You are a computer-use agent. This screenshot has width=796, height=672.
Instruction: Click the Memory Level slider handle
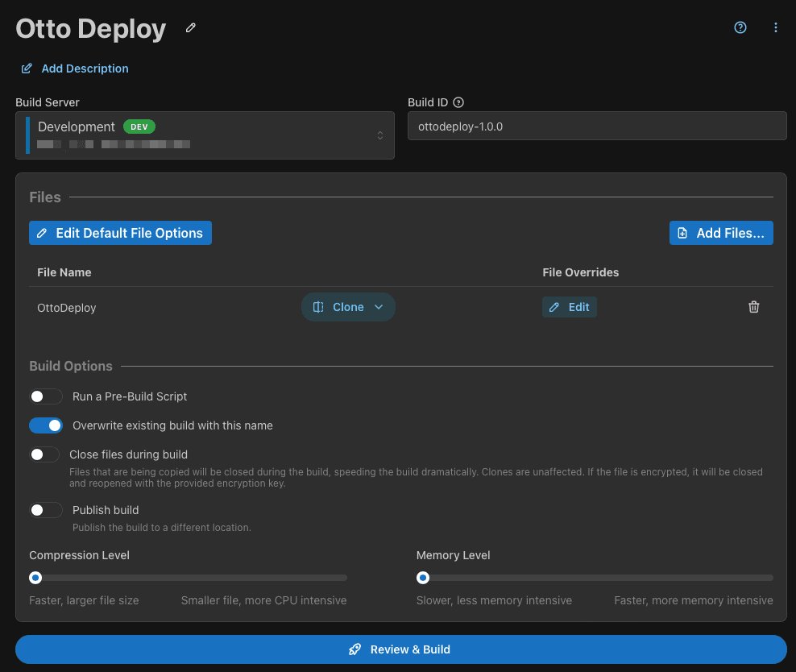tap(423, 578)
